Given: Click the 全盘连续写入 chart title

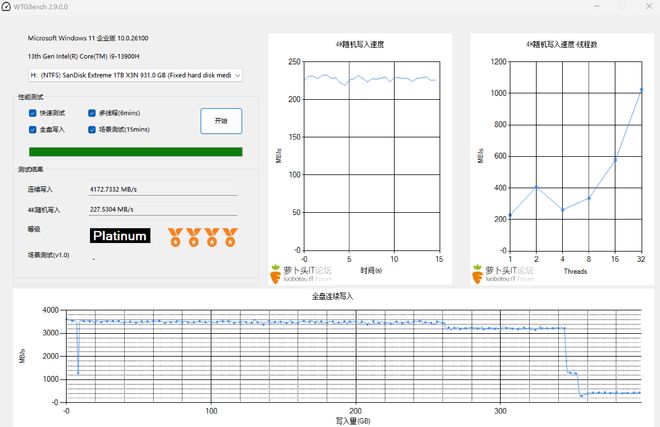Looking at the screenshot, I should point(332,297).
